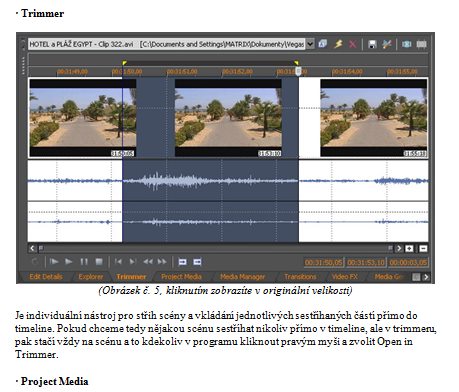This screenshot has width=459, height=392.
Task: Click the Show Video Monitor icon
Action: (406, 44)
